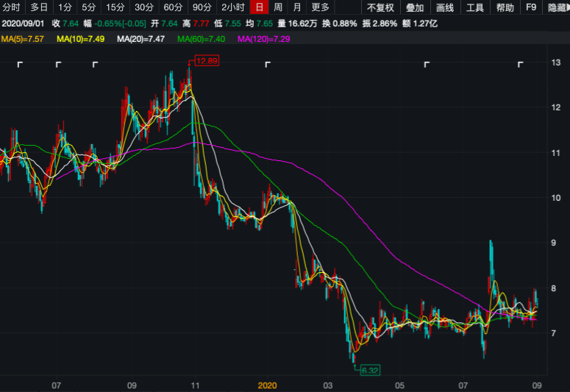
Task: Switch to the 2小时 chart period
Action: (232, 8)
